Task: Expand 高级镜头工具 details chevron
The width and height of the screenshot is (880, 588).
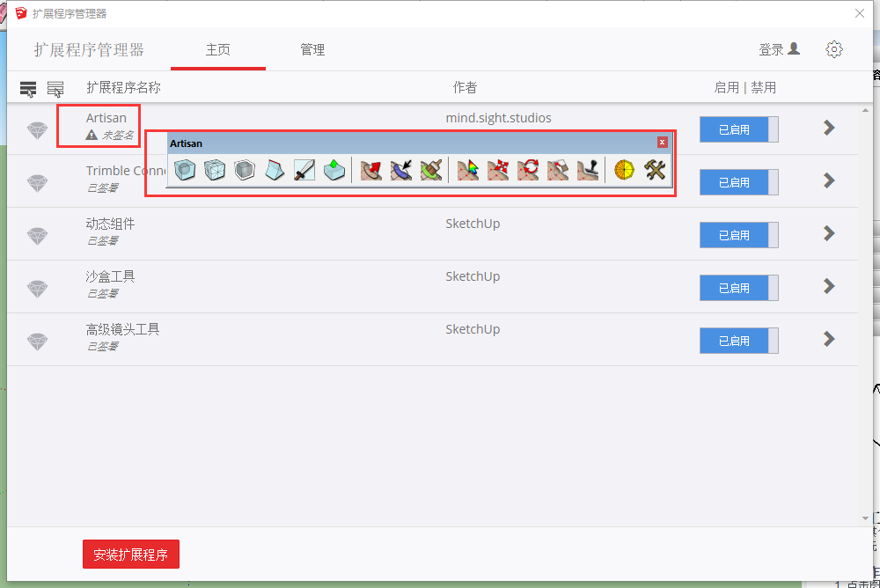Action: 829,339
